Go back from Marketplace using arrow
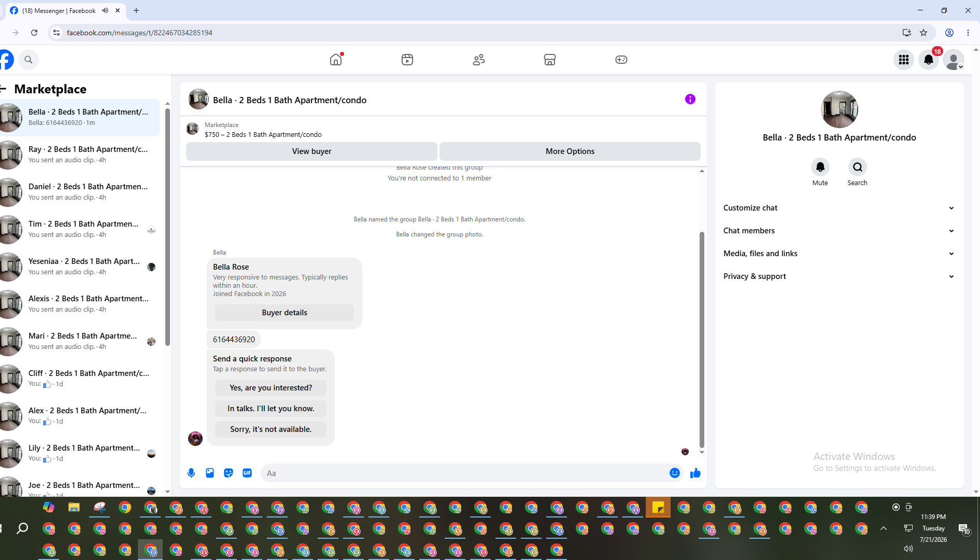 click(x=4, y=89)
